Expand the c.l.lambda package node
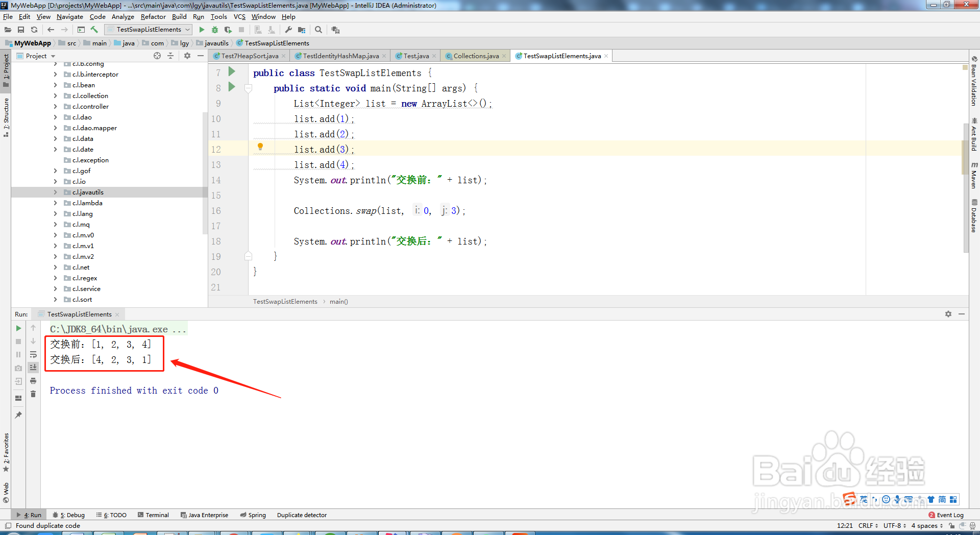This screenshot has width=980, height=535. (x=56, y=203)
